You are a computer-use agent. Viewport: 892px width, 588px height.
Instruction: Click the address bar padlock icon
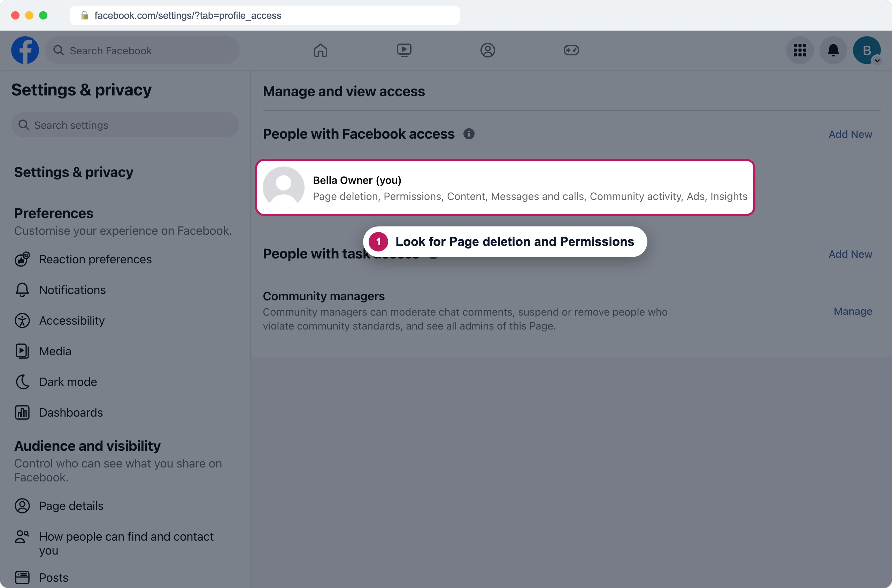pyautogui.click(x=84, y=15)
